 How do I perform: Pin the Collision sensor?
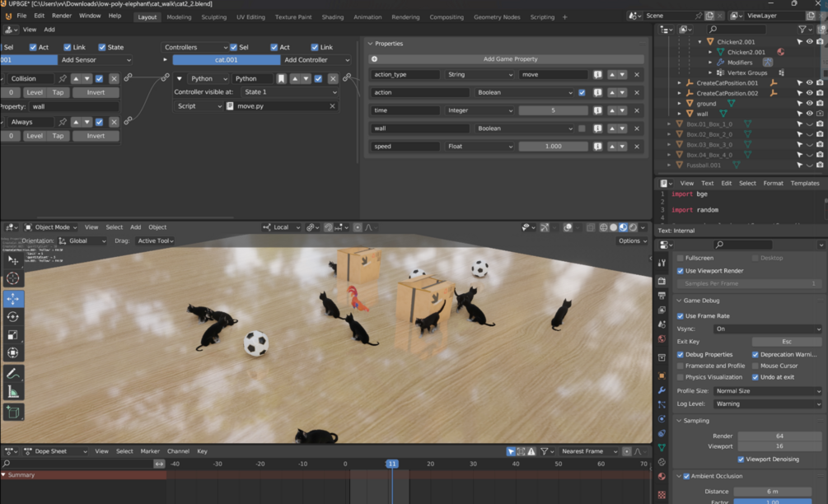pyautogui.click(x=63, y=78)
